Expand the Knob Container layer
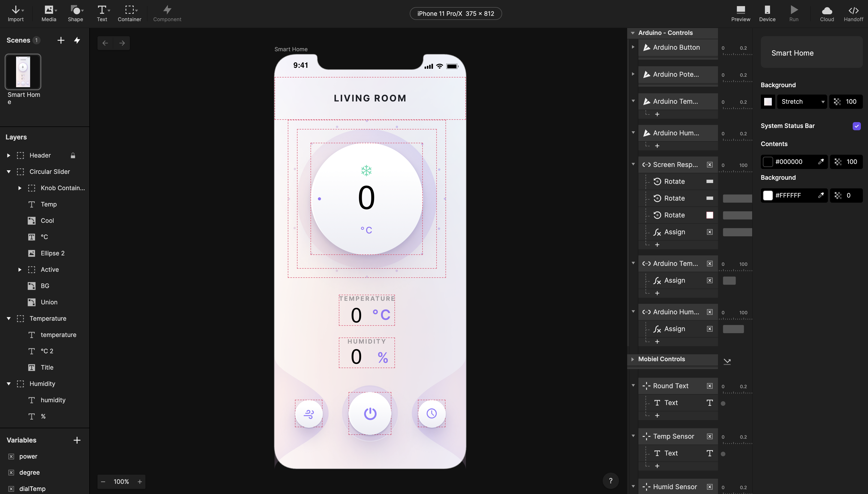This screenshot has width=868, height=494. click(20, 188)
